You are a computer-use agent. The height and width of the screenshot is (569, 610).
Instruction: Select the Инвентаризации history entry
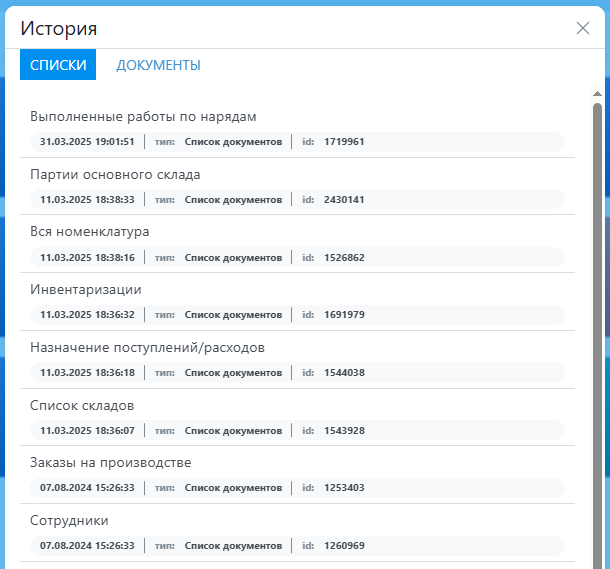pyautogui.click(x=86, y=289)
